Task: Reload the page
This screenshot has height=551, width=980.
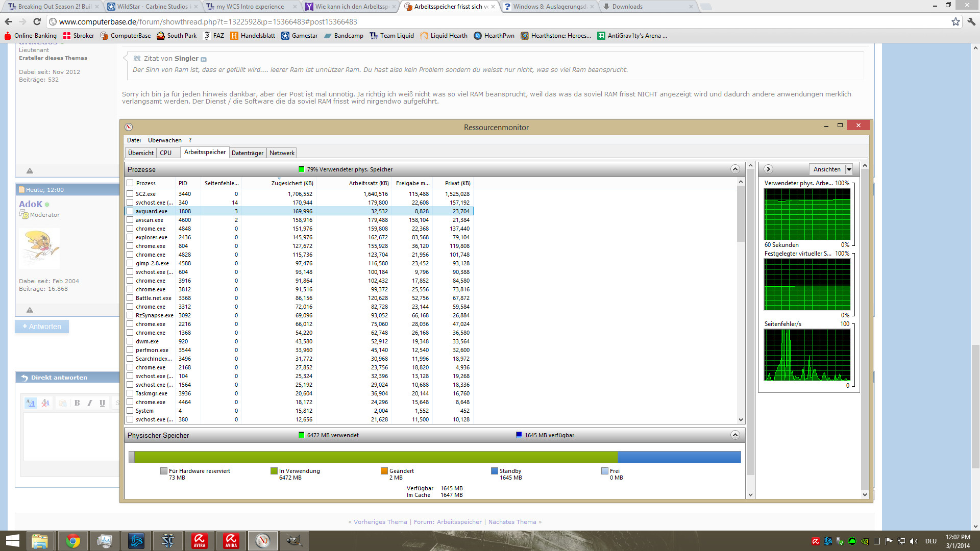Action: pos(37,21)
